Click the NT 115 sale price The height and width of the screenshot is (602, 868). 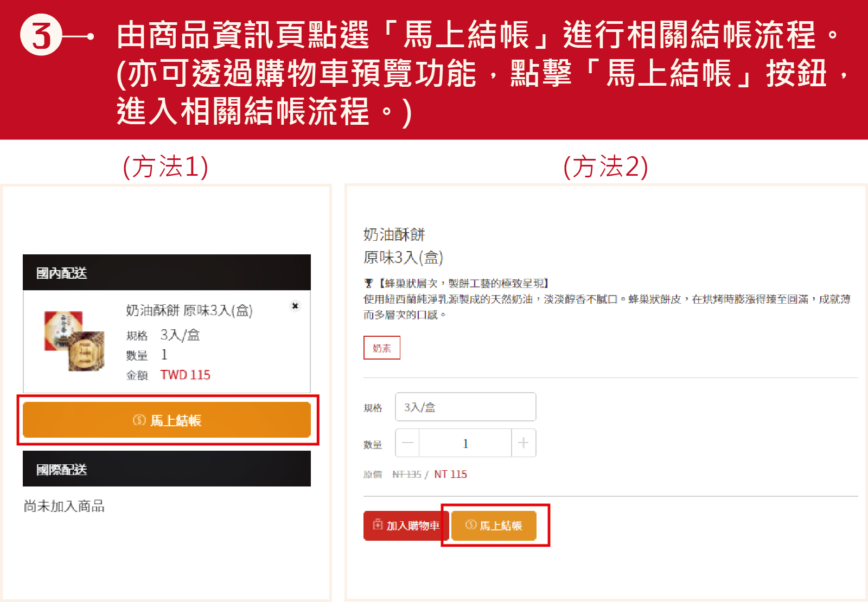[x=450, y=475]
